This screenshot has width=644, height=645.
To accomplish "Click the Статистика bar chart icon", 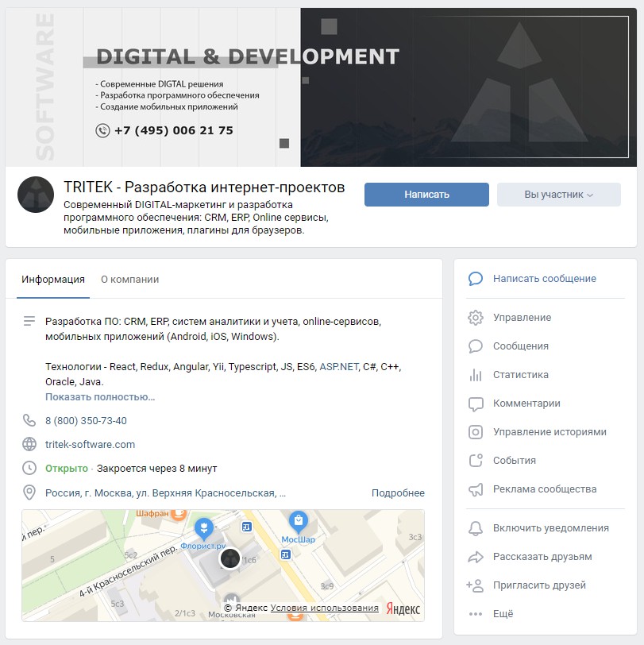I will click(476, 375).
